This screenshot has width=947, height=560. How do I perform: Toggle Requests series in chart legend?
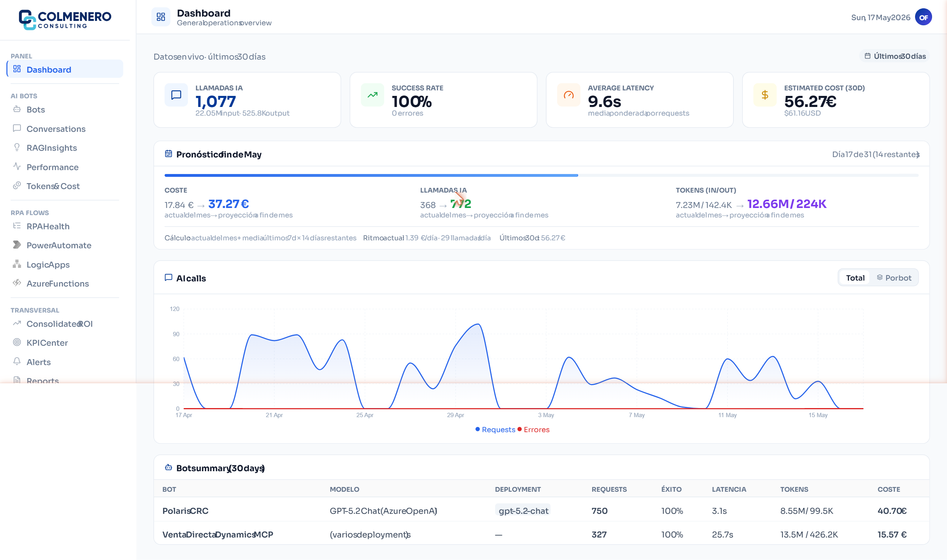pos(496,429)
